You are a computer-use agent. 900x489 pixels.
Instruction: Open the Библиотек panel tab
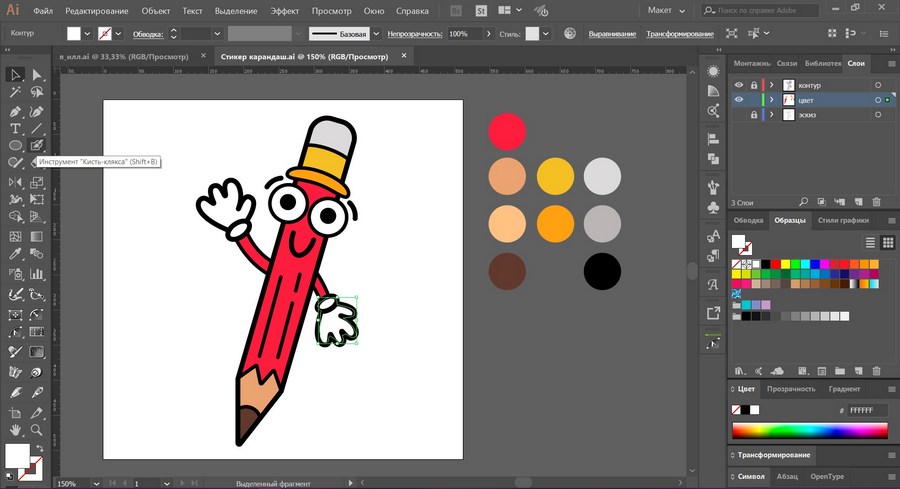[x=823, y=63]
